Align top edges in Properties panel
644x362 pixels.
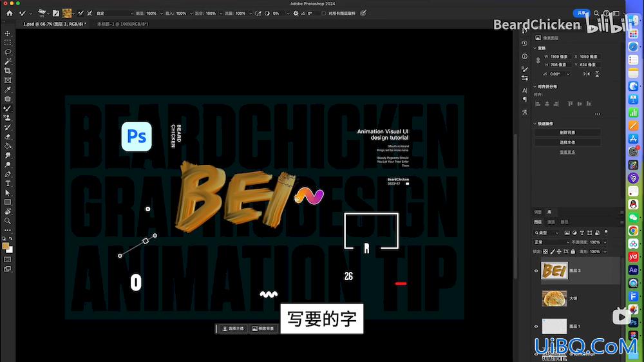click(570, 104)
